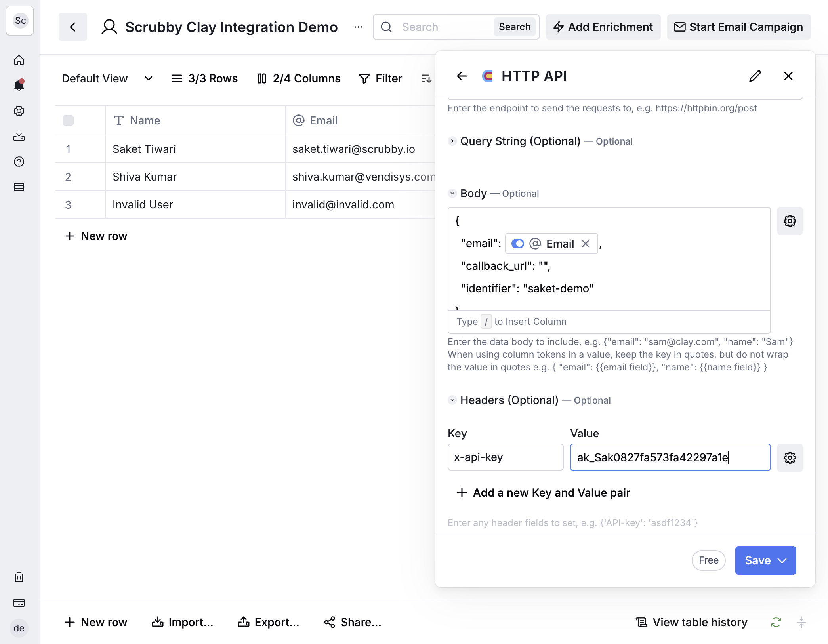
Task: Collapse the Headers section
Action: pyautogui.click(x=452, y=400)
